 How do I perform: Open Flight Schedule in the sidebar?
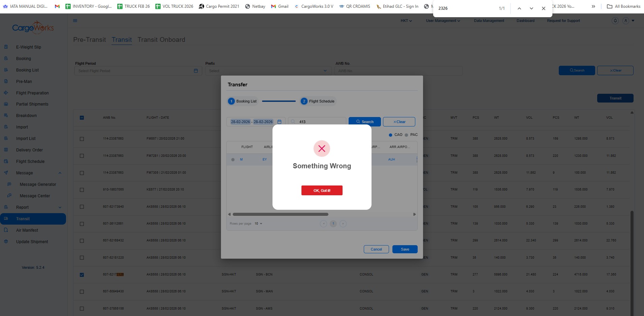pyautogui.click(x=30, y=162)
